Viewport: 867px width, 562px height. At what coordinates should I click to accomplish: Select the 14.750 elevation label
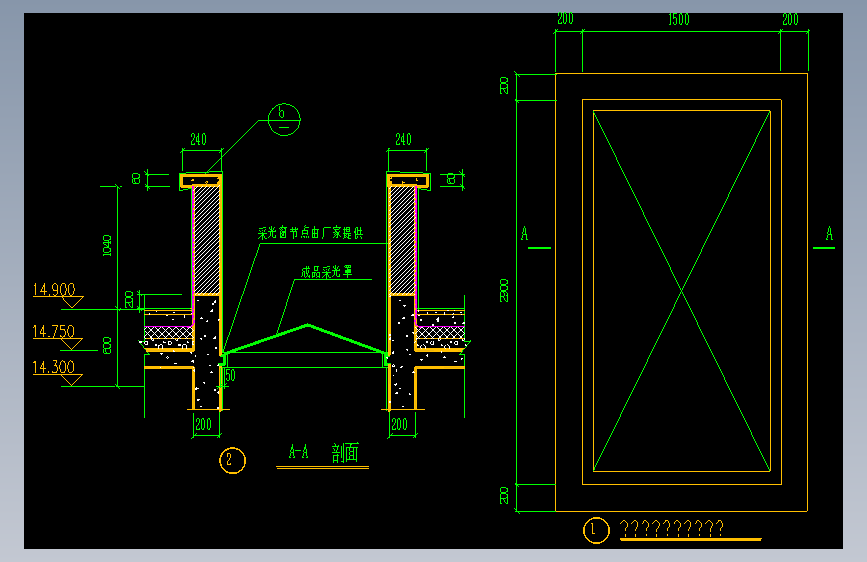[53, 331]
